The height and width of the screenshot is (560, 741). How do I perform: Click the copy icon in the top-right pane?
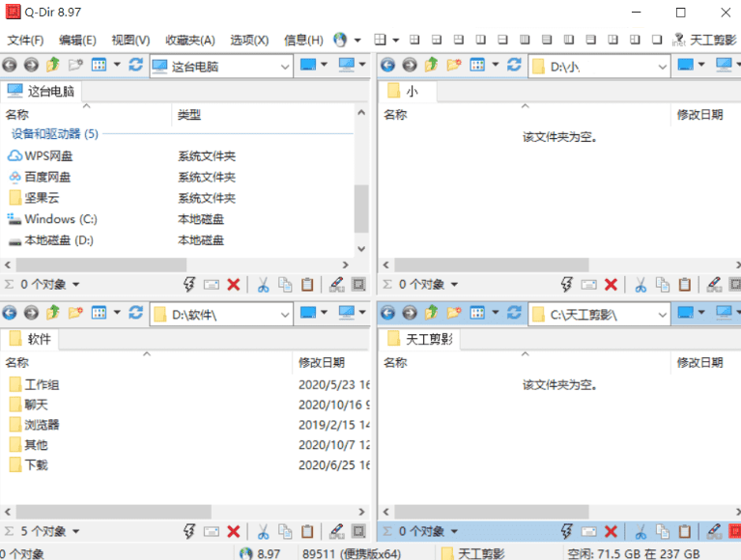pyautogui.click(x=663, y=284)
